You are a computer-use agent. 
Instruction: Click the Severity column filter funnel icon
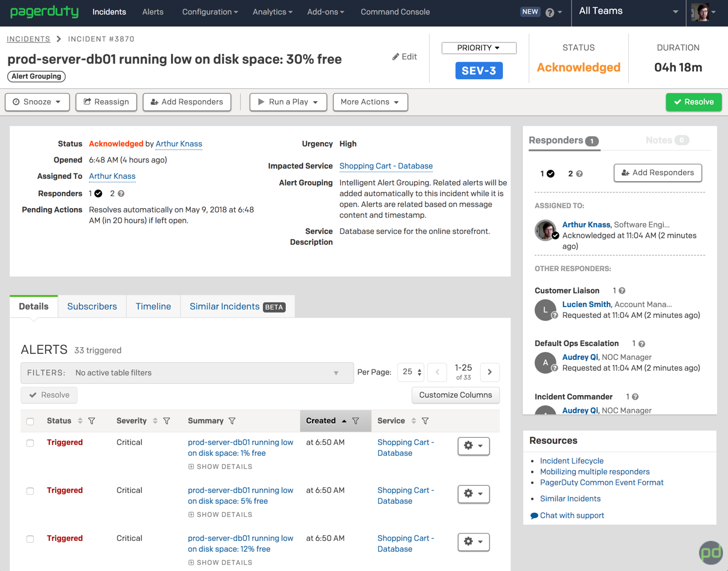167,421
